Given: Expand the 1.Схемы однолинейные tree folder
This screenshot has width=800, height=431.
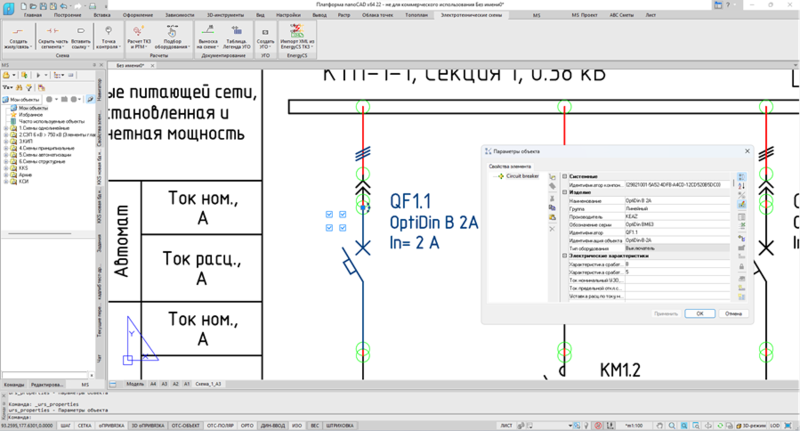Looking at the screenshot, I should point(6,127).
